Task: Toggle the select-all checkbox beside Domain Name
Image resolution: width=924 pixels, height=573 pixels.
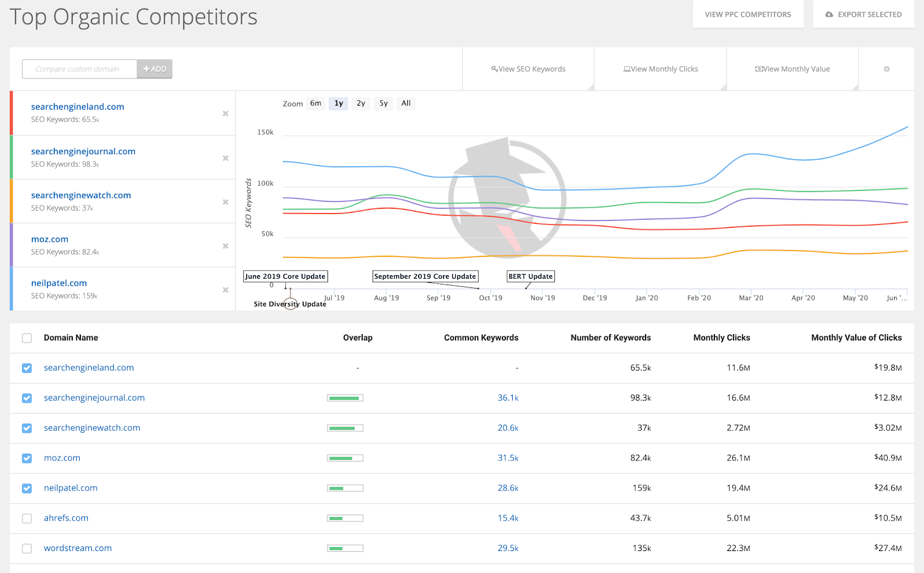Action: pos(27,338)
